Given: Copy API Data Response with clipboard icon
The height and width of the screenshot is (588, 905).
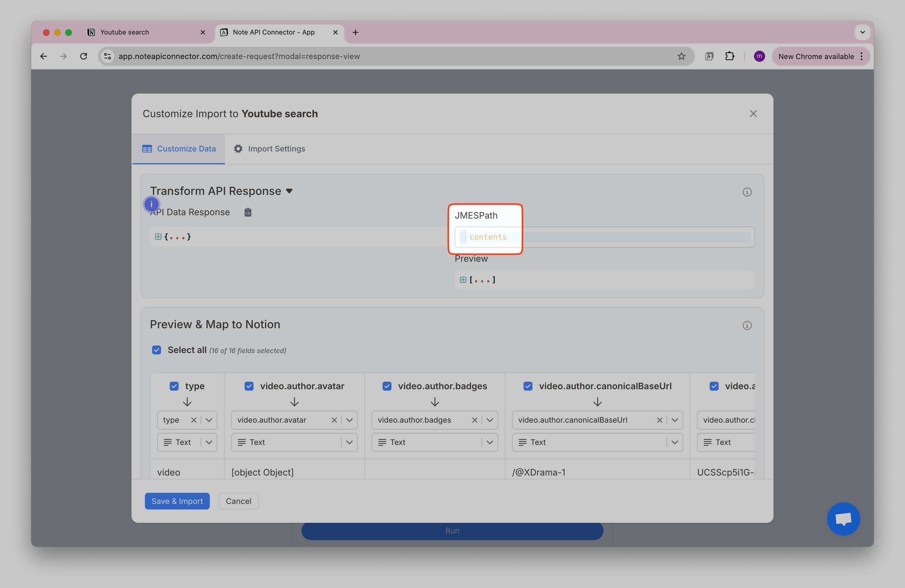Looking at the screenshot, I should point(248,212).
